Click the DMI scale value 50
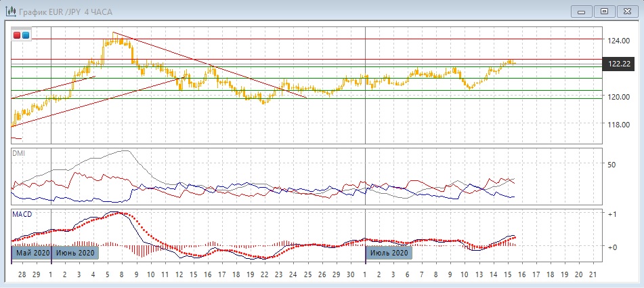Viewport: 644px width, 288px height. [x=612, y=165]
